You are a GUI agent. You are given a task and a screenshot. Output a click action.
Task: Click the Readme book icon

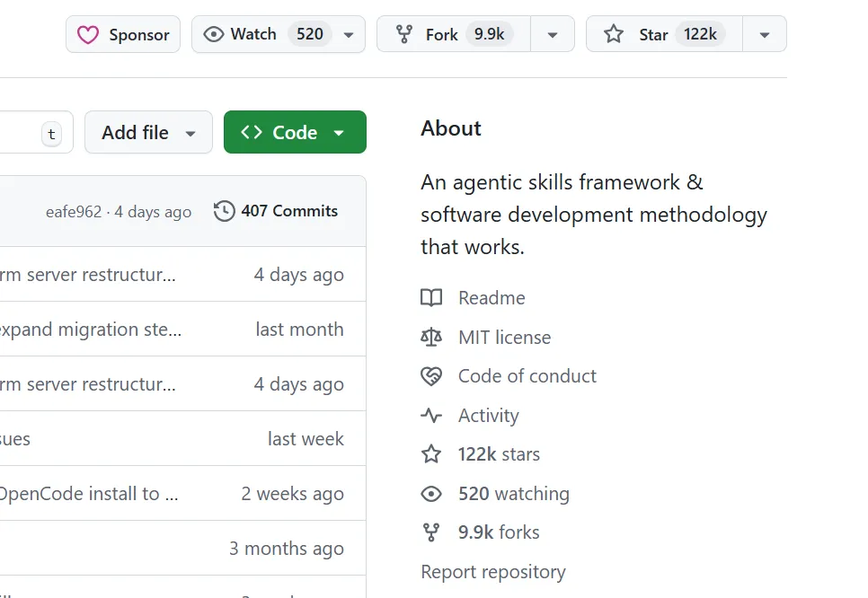point(431,298)
